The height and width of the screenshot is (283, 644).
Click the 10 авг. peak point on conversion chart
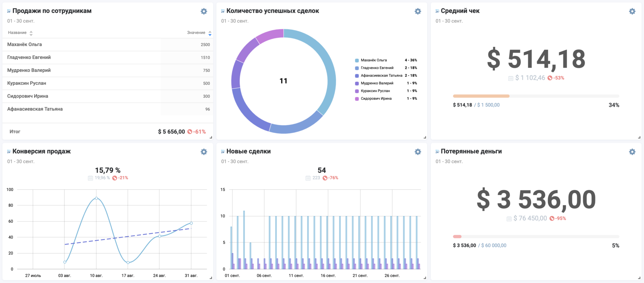(x=96, y=198)
